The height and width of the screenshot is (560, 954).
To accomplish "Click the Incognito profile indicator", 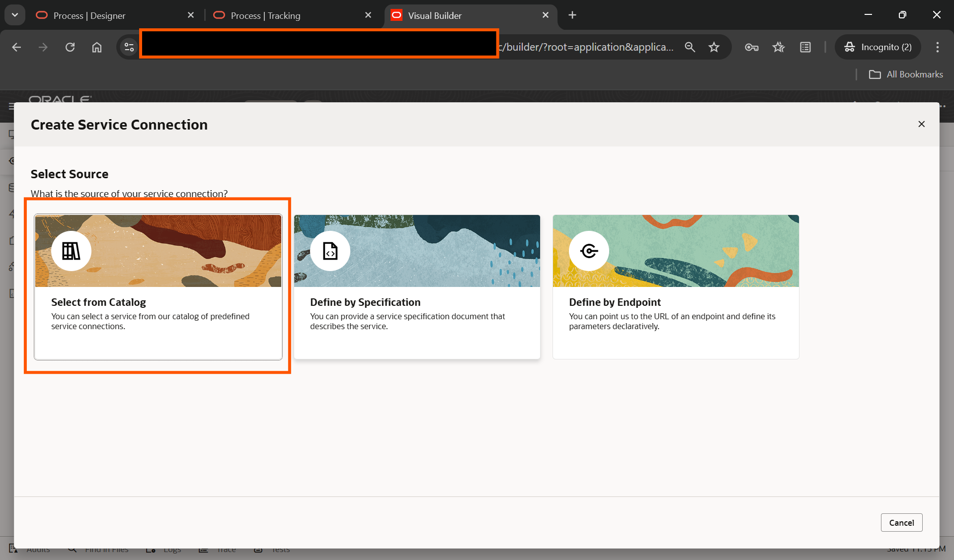I will (x=878, y=47).
